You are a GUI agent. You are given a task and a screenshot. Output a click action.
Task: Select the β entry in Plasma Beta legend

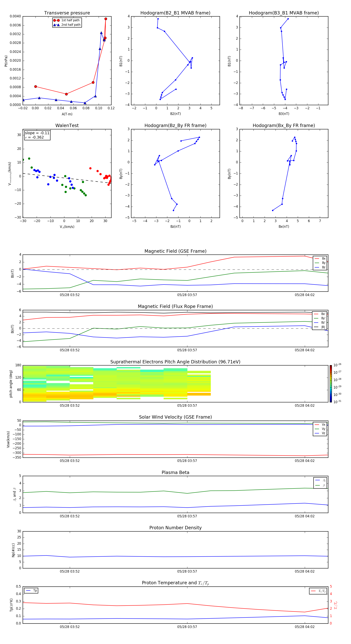[320, 486]
